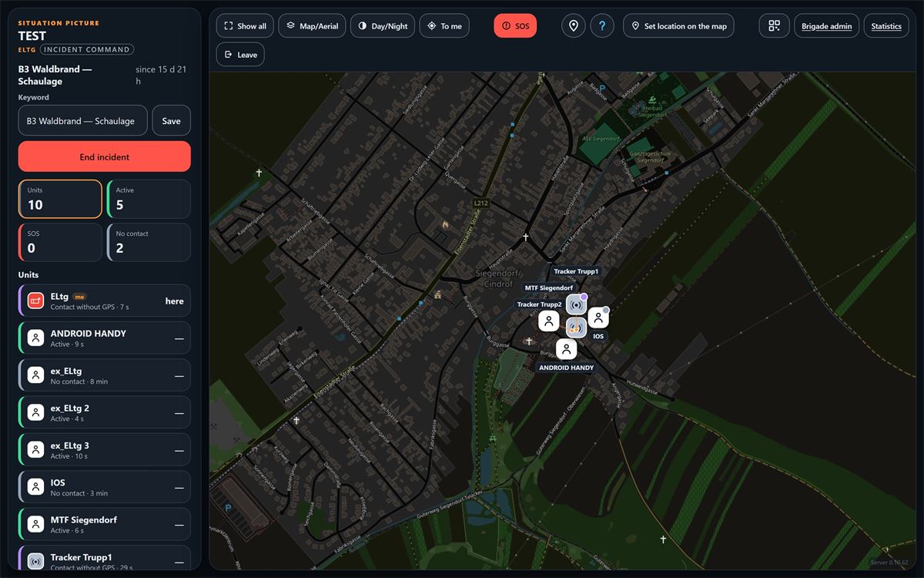Select the IOS unit icon in list
Viewport: 924px width, 578px height.
[x=35, y=487]
